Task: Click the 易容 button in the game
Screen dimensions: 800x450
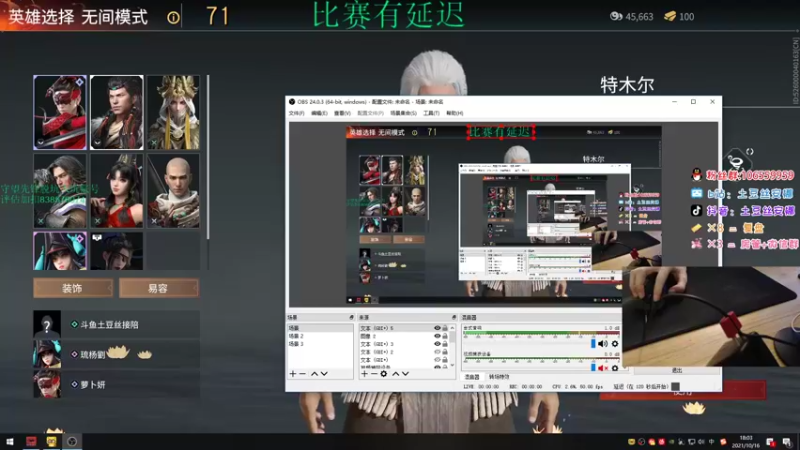Action: click(159, 288)
